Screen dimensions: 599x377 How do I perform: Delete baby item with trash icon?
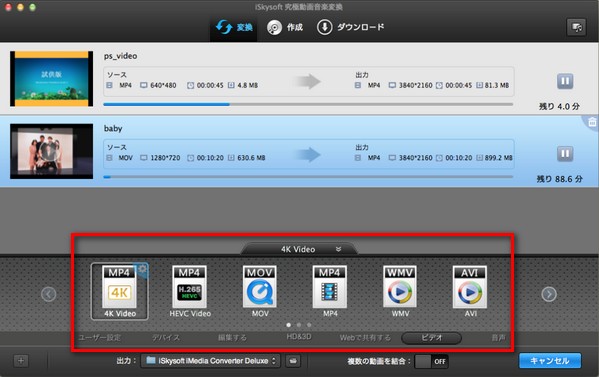592,122
